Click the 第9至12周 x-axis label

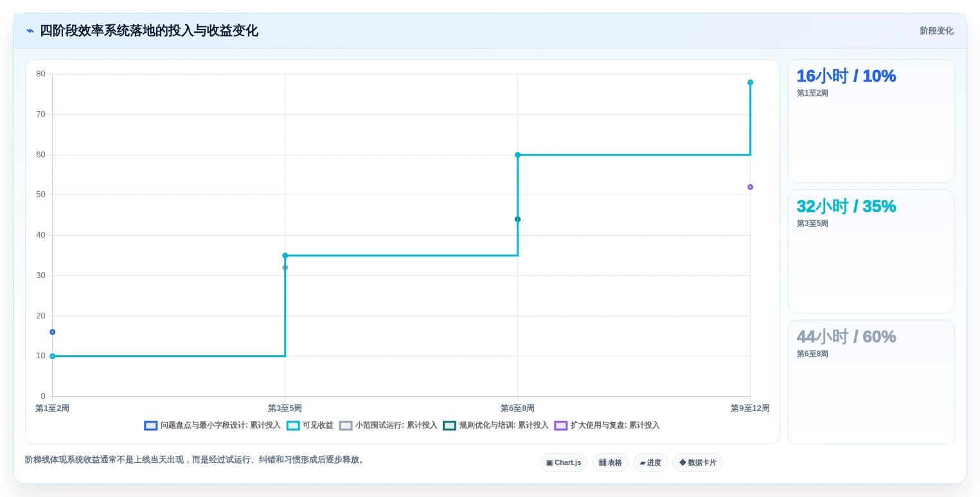click(750, 408)
